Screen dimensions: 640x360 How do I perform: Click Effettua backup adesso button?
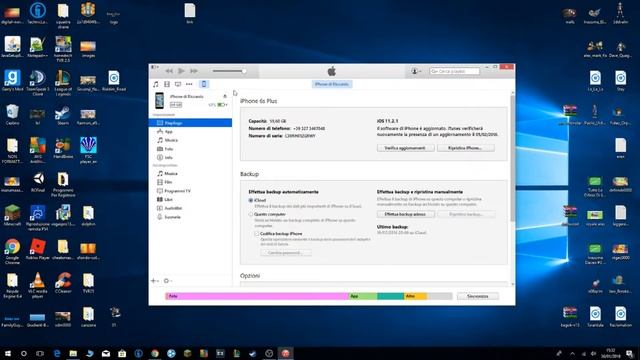405,214
